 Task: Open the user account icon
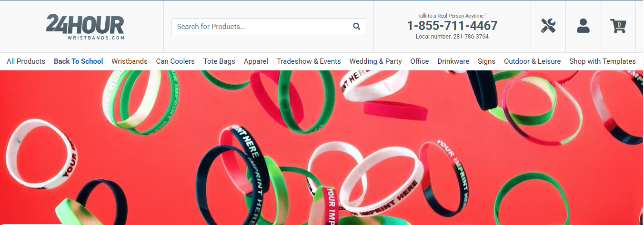583,26
